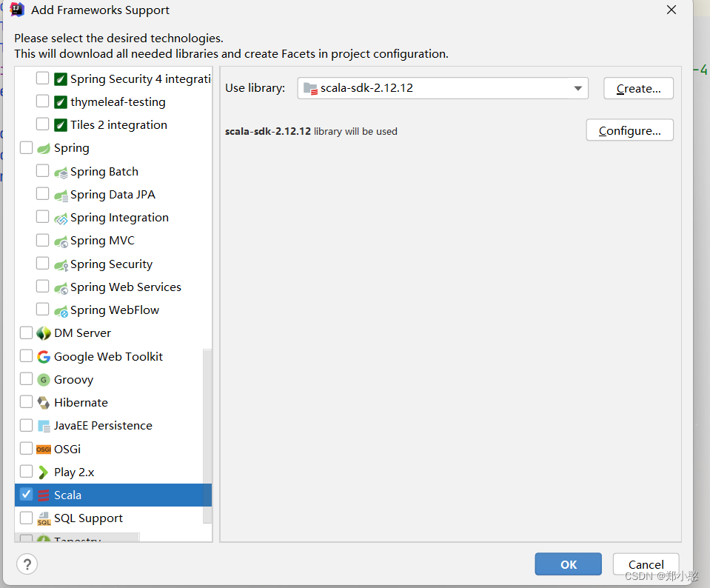Uncheck the Scala checkbox

tap(26, 494)
